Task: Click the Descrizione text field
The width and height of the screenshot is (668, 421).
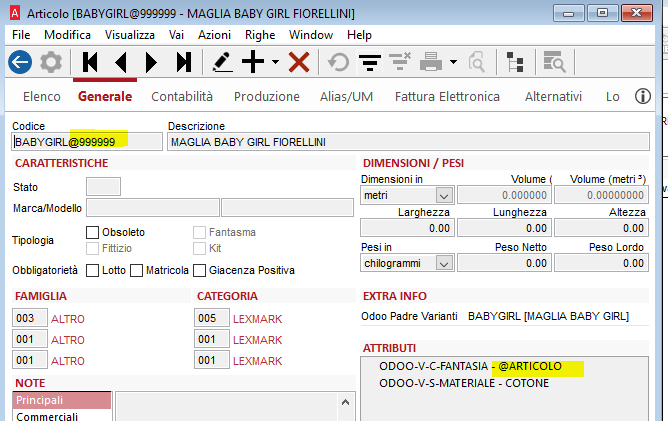Action: click(408, 142)
